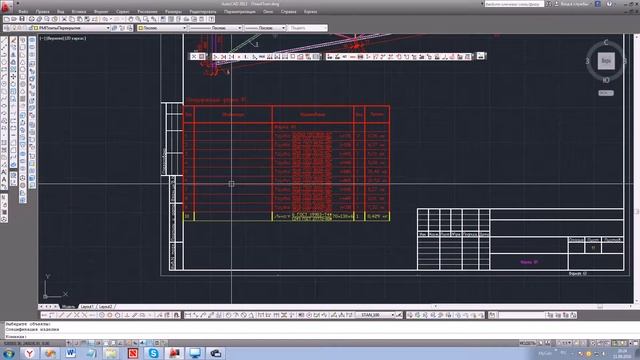
Task: Open Workspace Switching gear in status bar
Action: [593, 343]
